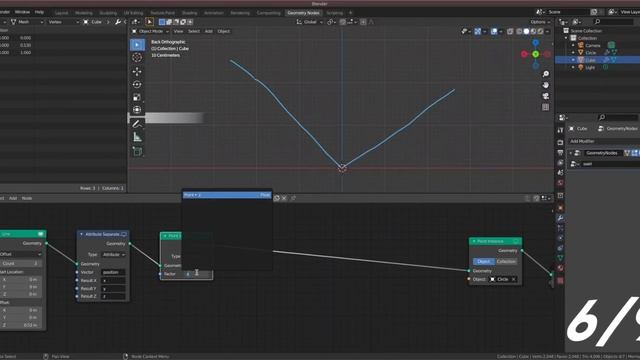The width and height of the screenshot is (640, 360).
Task: Click the Vector position text field
Action: coord(113,272)
